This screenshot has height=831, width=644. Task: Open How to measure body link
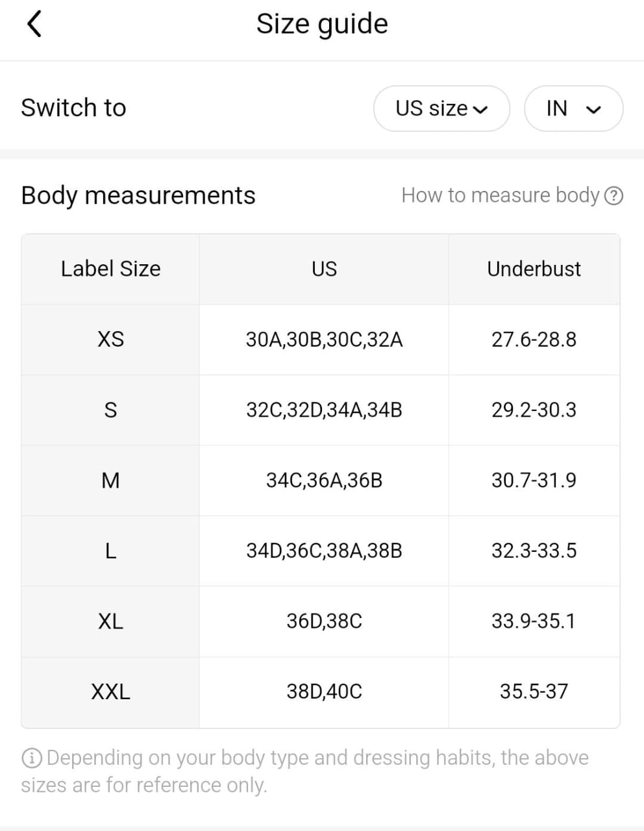(x=500, y=195)
